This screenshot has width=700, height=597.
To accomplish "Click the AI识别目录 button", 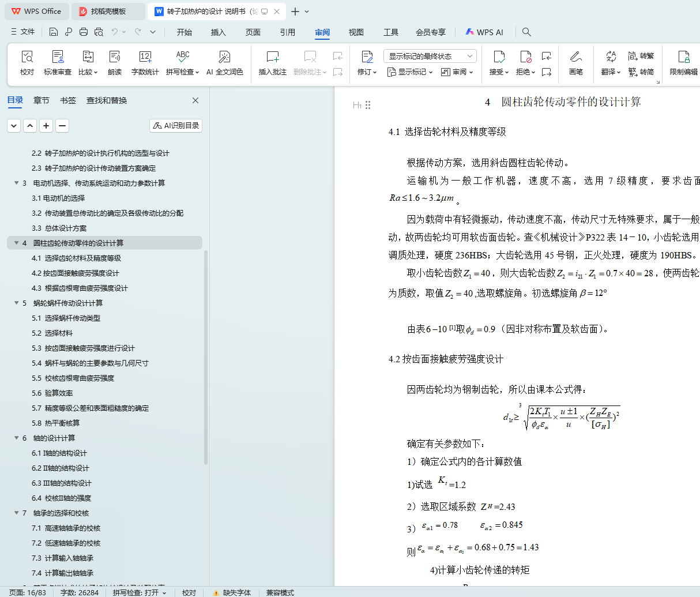I will (176, 126).
